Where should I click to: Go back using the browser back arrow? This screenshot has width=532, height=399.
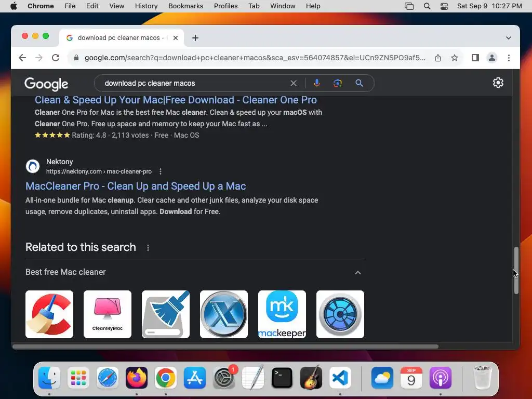[x=22, y=58]
